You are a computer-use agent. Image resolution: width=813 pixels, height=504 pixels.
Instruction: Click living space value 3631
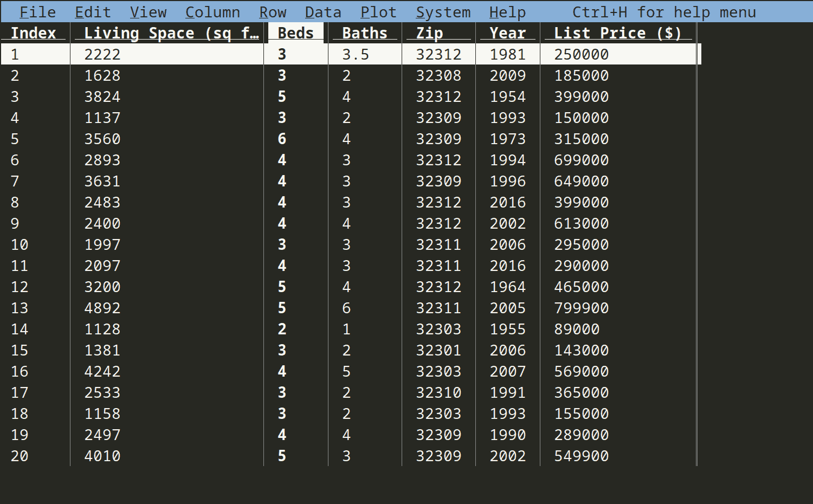coord(102,181)
